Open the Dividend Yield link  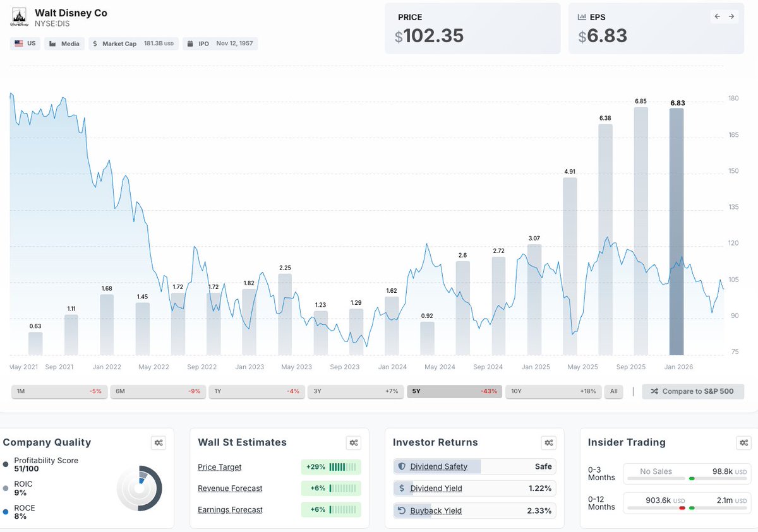436,488
